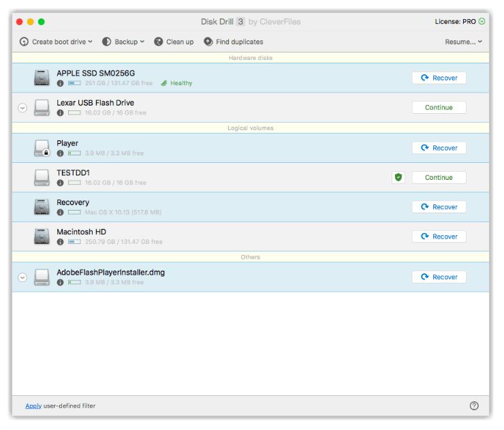The height and width of the screenshot is (430, 504).
Task: Click the TESTDD1 volume icon
Action: point(42,178)
